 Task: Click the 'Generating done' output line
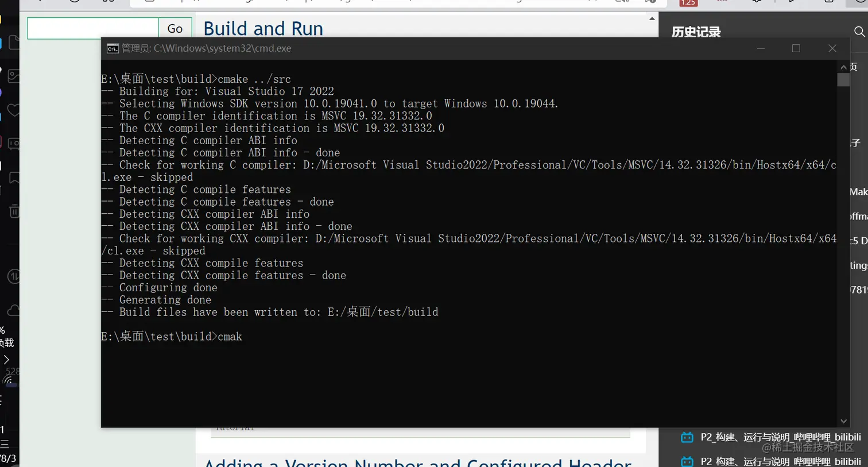pyautogui.click(x=156, y=300)
